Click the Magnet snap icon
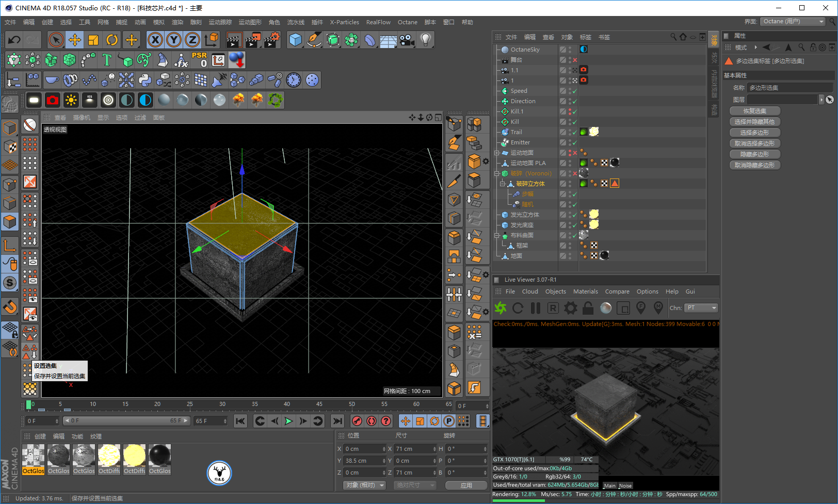 [x=10, y=307]
